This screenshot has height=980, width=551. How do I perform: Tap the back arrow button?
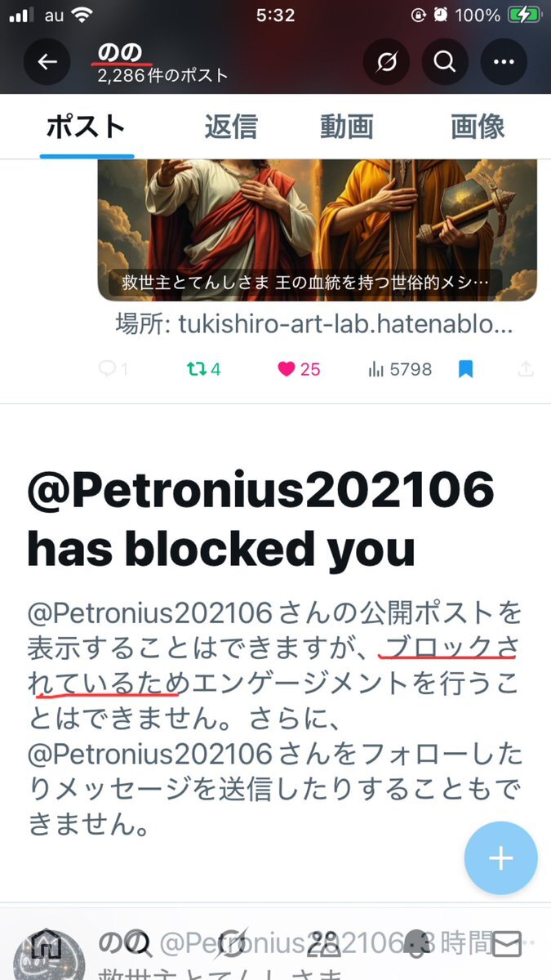tap(47, 62)
